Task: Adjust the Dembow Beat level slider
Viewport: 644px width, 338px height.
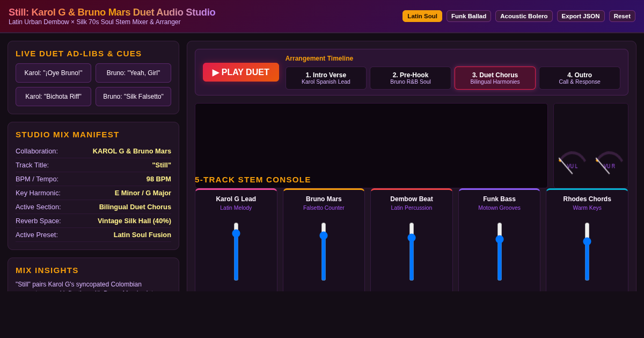Action: pos(412,252)
